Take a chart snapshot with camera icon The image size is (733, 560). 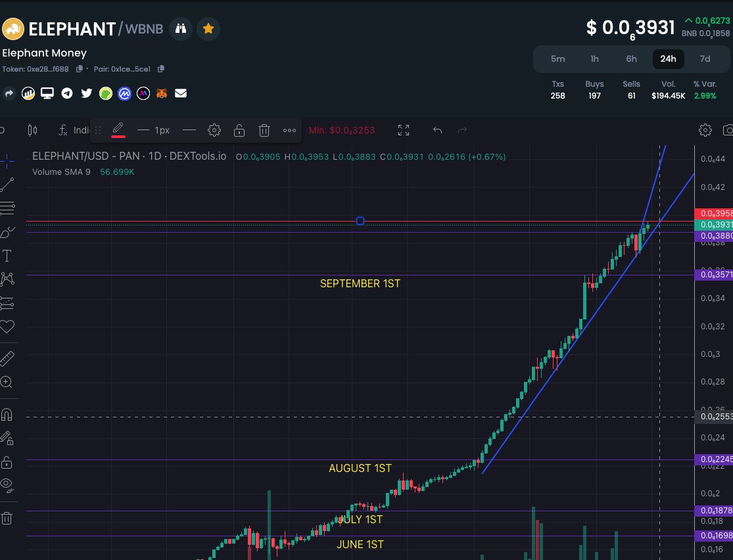tap(728, 130)
